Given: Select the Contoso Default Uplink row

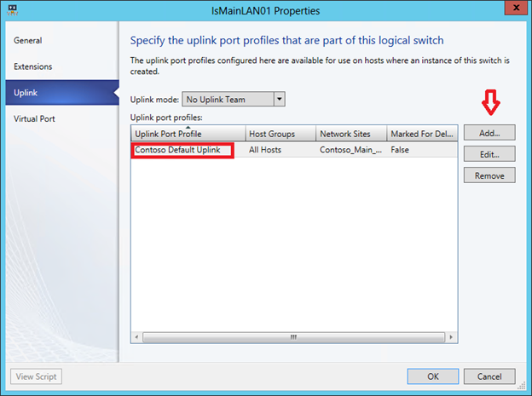Looking at the screenshot, I should click(294, 150).
